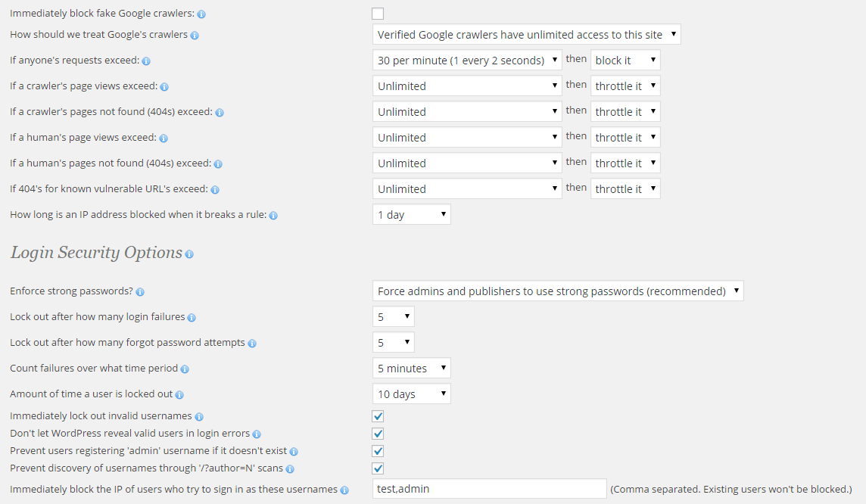
Task: Open help icon for anyone's requests exceed
Action: pos(146,61)
